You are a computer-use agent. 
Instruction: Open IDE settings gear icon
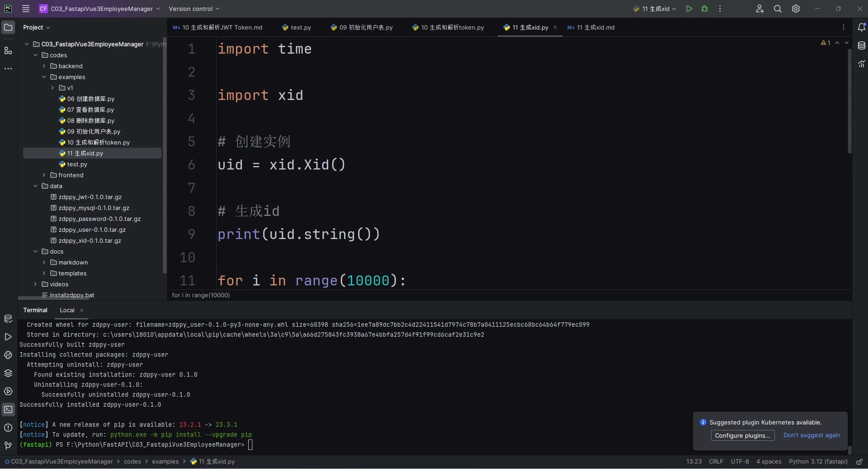796,9
